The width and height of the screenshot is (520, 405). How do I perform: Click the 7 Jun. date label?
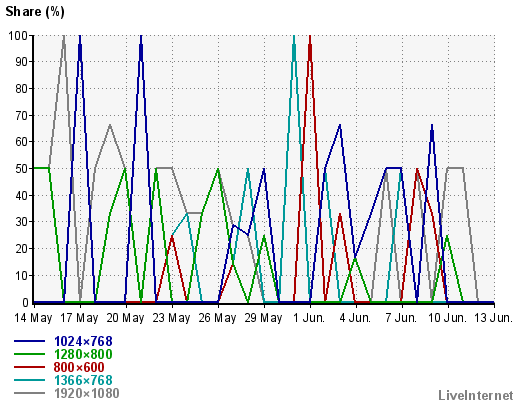coord(401,318)
